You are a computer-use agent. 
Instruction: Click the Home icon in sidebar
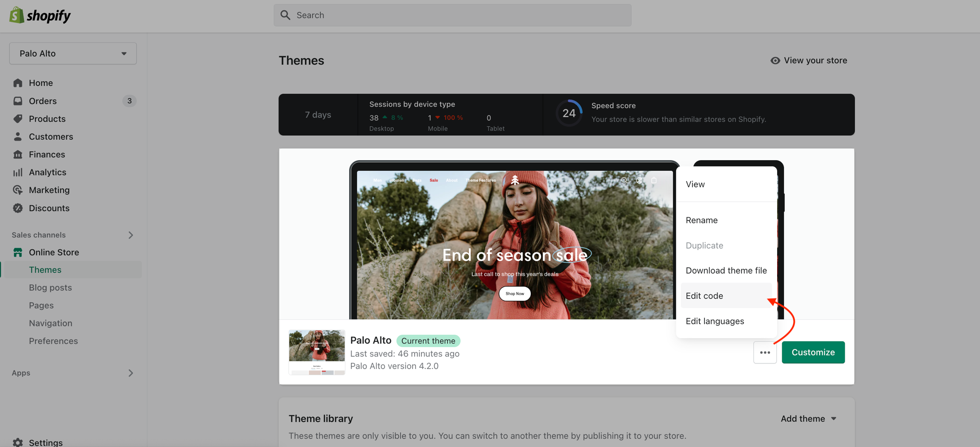(17, 83)
